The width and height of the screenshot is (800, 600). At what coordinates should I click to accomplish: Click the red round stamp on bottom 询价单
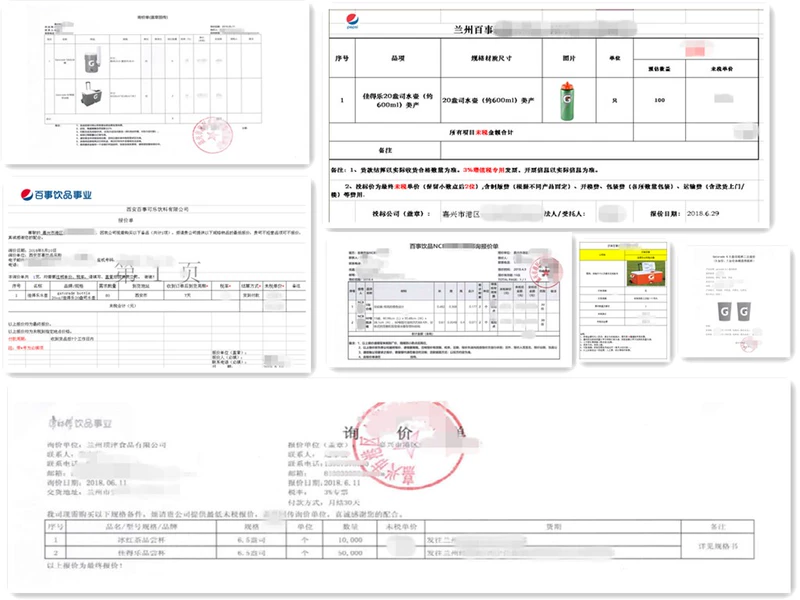coord(408,445)
